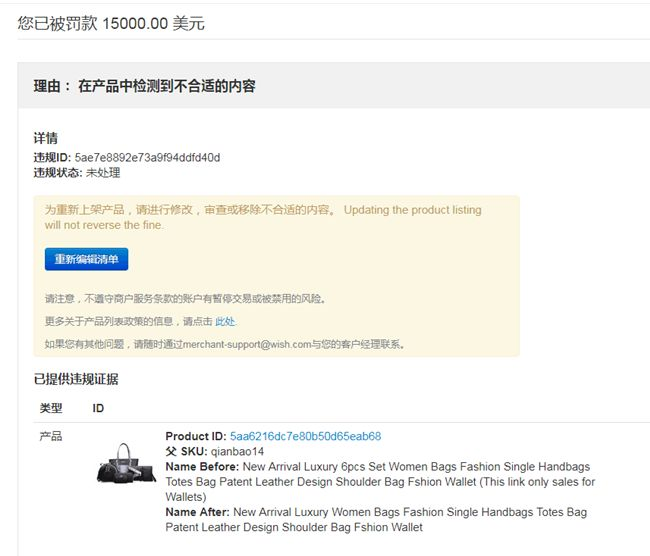Click the 请注意 account risk warning line
This screenshot has width=650, height=556.
point(185,299)
